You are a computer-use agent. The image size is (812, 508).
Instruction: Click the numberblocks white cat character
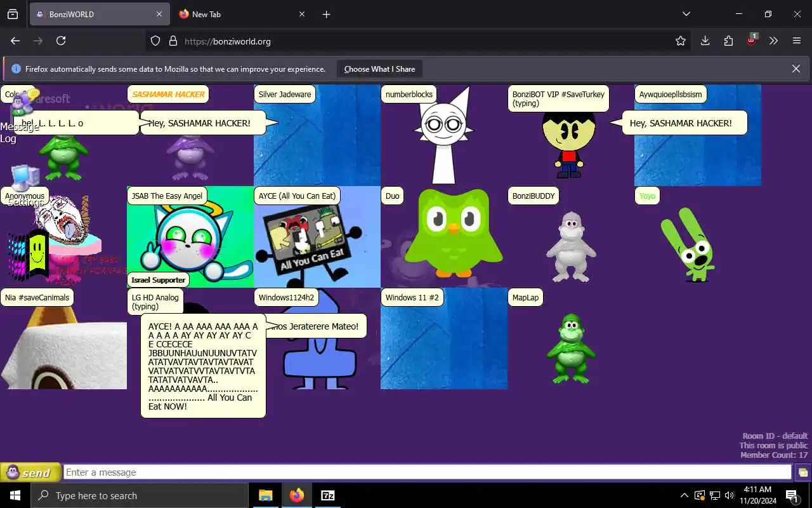coord(444,136)
